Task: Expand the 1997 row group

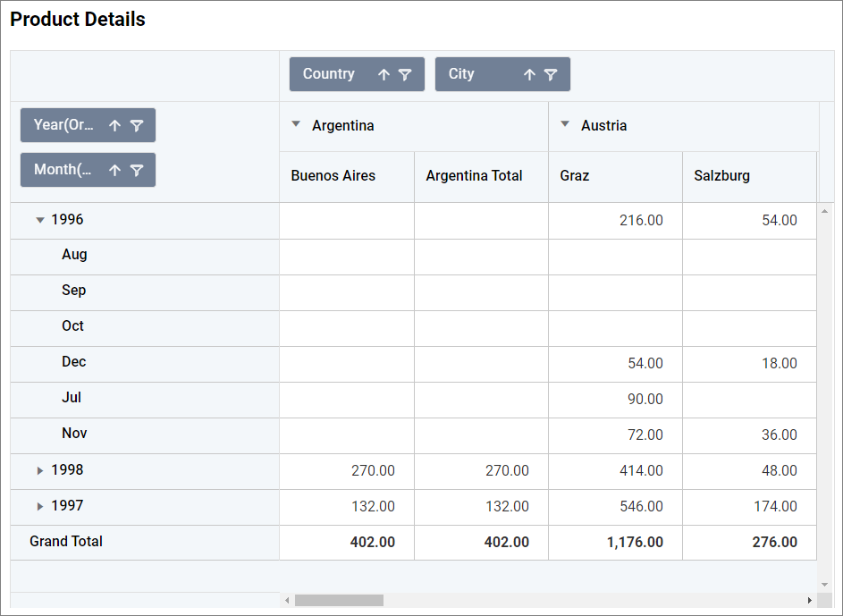Action: coord(39,506)
